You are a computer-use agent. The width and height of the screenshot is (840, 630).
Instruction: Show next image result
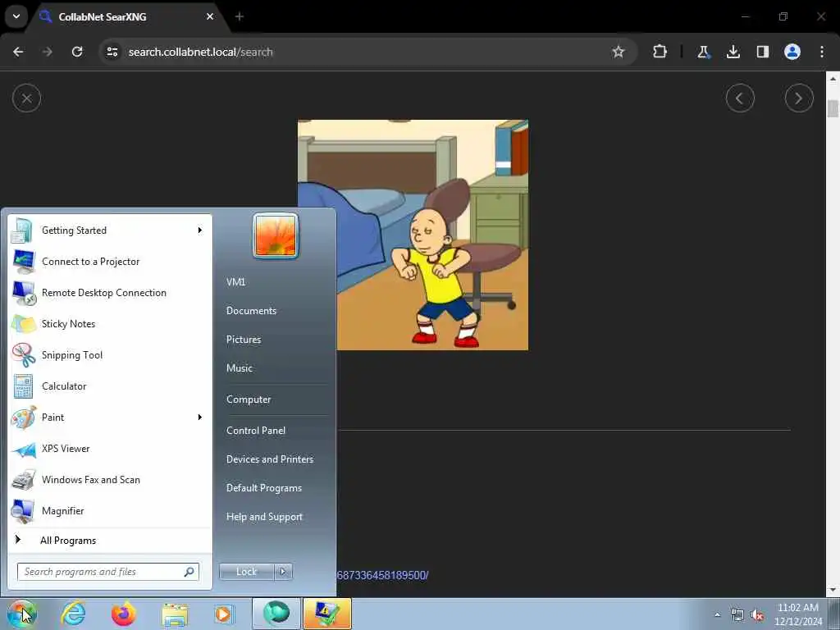coord(799,98)
